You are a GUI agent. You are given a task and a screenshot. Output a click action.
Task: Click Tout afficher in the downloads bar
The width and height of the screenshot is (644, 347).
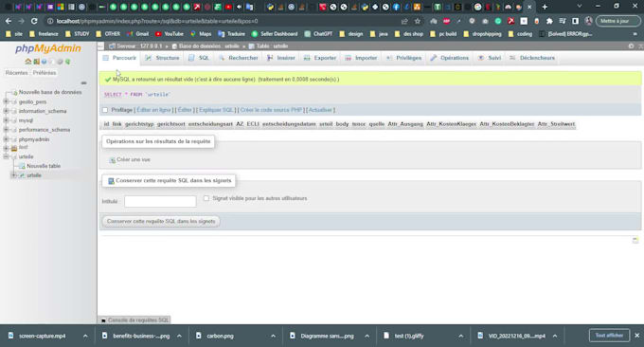click(x=610, y=336)
